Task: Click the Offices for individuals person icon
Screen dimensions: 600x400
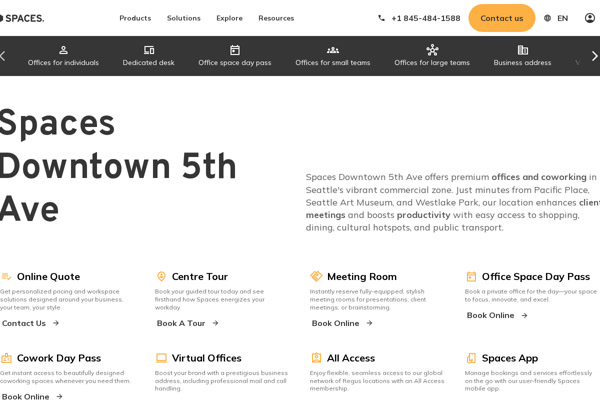Action: pos(63,50)
